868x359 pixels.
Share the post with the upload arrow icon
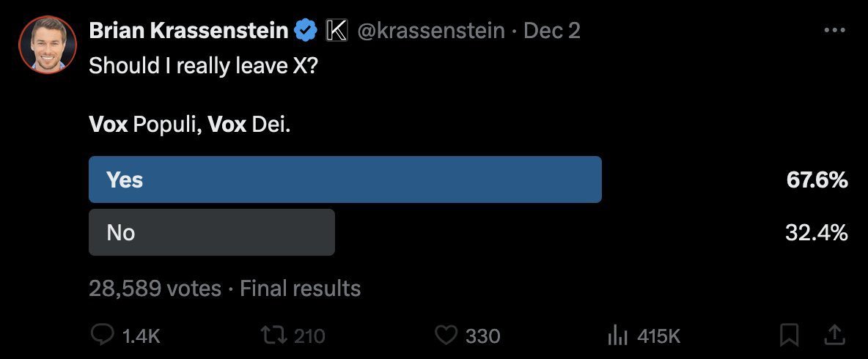834,335
